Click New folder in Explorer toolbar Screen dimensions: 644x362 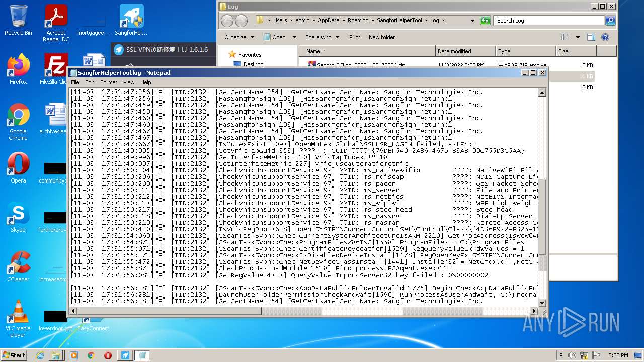[x=382, y=37]
